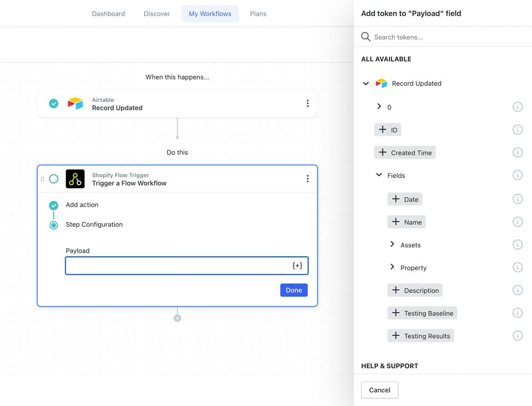Cancel adding a token
532x406 pixels.
(x=380, y=390)
